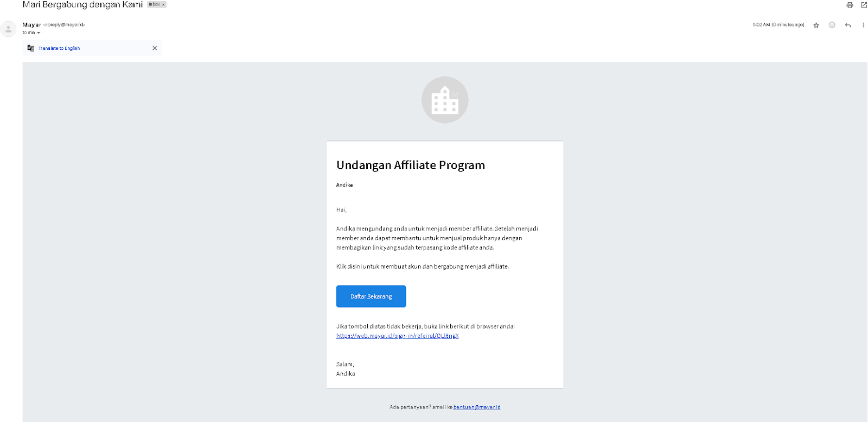This screenshot has width=868, height=422.
Task: Print the email using printer icon
Action: click(850, 5)
